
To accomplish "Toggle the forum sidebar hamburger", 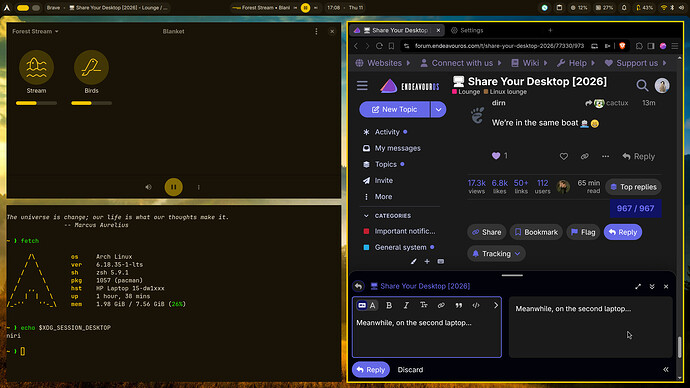I will pyautogui.click(x=362, y=85).
